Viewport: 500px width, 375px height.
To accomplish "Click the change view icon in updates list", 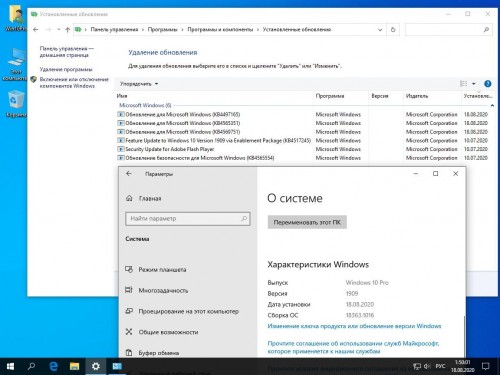I will pos(463,84).
